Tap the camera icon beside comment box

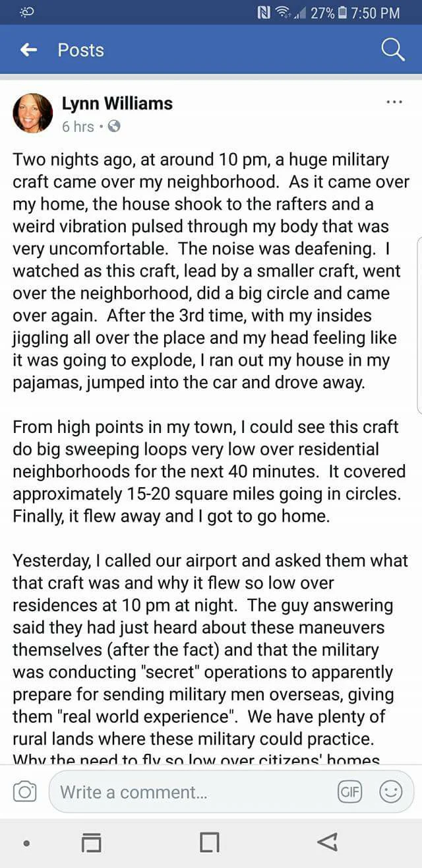(24, 791)
